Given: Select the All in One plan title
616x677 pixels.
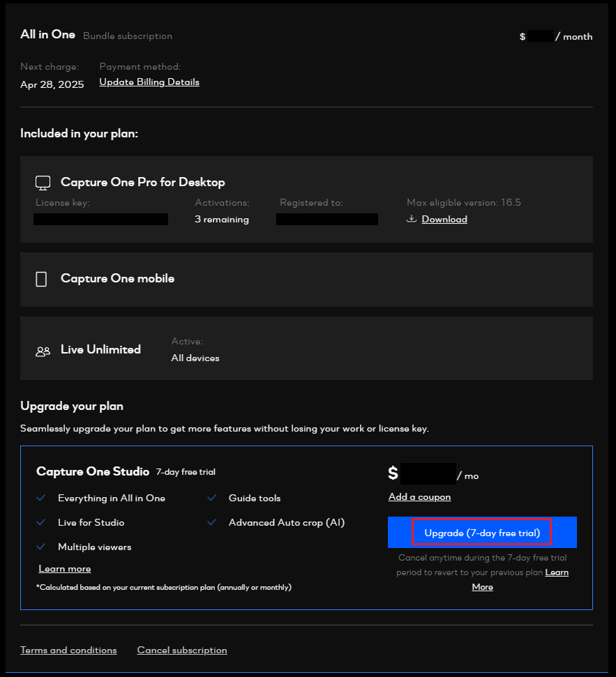Looking at the screenshot, I should pos(48,35).
